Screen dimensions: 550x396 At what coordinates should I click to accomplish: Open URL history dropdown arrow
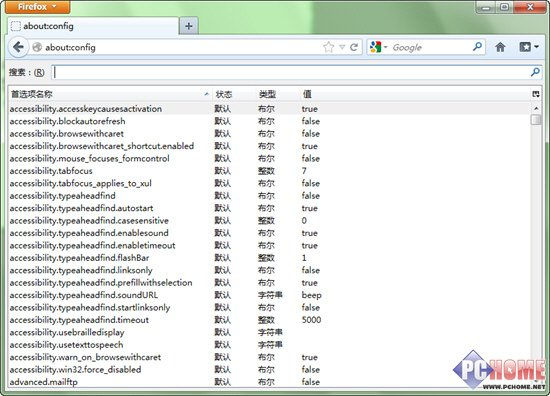click(x=342, y=47)
